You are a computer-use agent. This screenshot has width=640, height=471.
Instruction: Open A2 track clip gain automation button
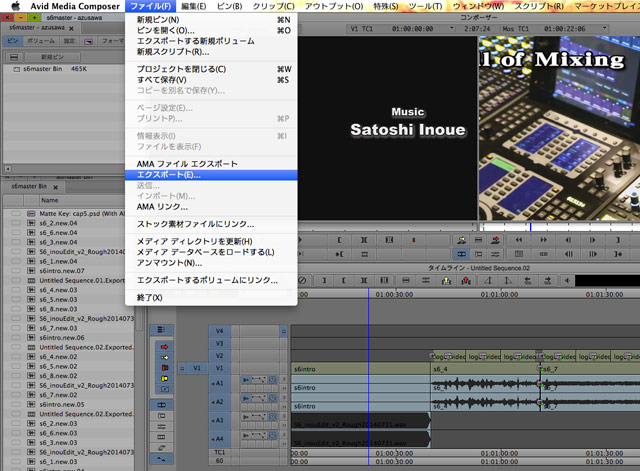259,398
